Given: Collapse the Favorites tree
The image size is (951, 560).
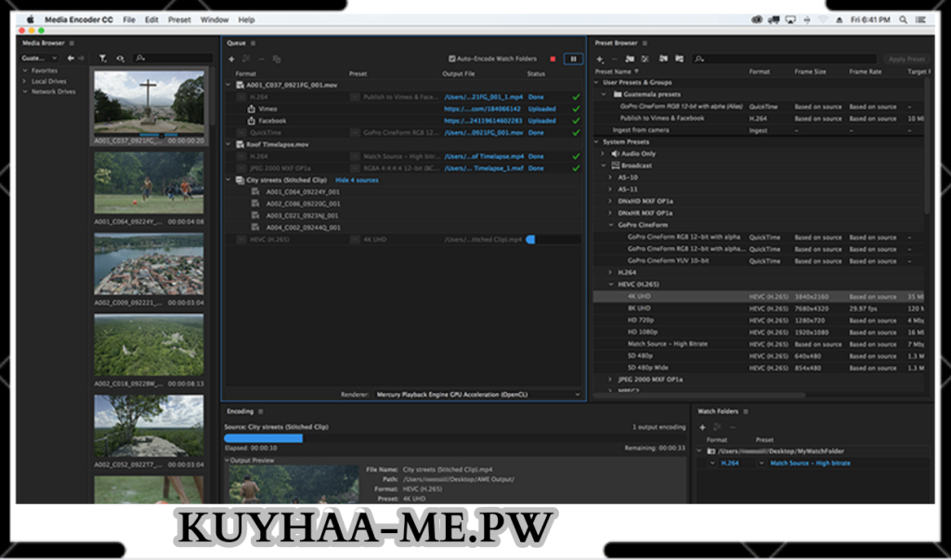Looking at the screenshot, I should 25,71.
